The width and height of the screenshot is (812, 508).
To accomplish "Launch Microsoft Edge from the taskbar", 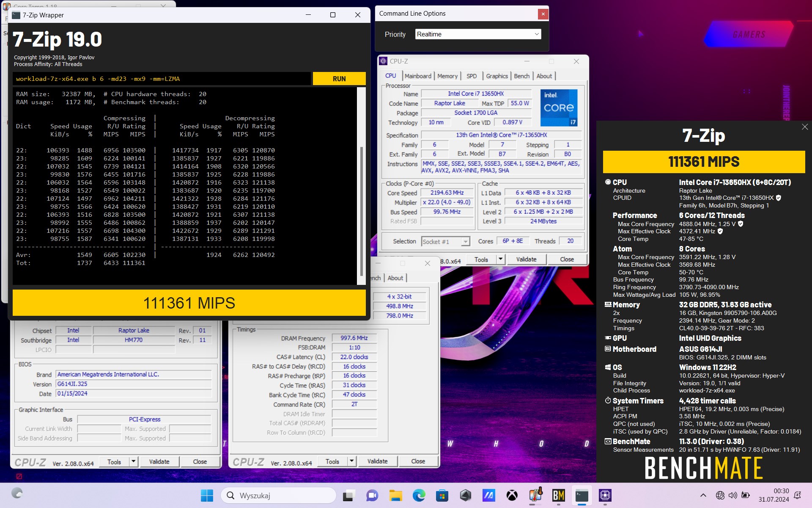I will click(x=419, y=495).
